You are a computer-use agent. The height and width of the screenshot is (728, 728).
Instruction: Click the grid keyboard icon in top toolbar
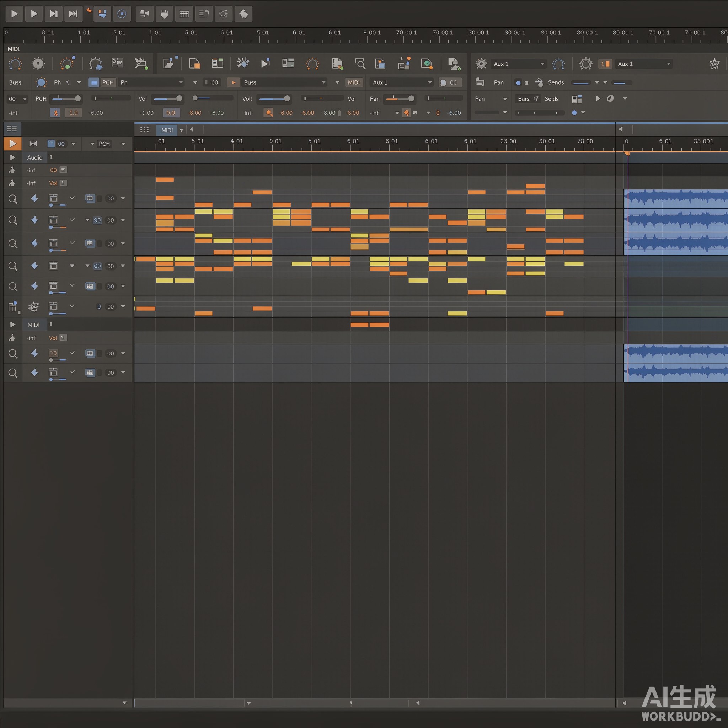pos(184,14)
